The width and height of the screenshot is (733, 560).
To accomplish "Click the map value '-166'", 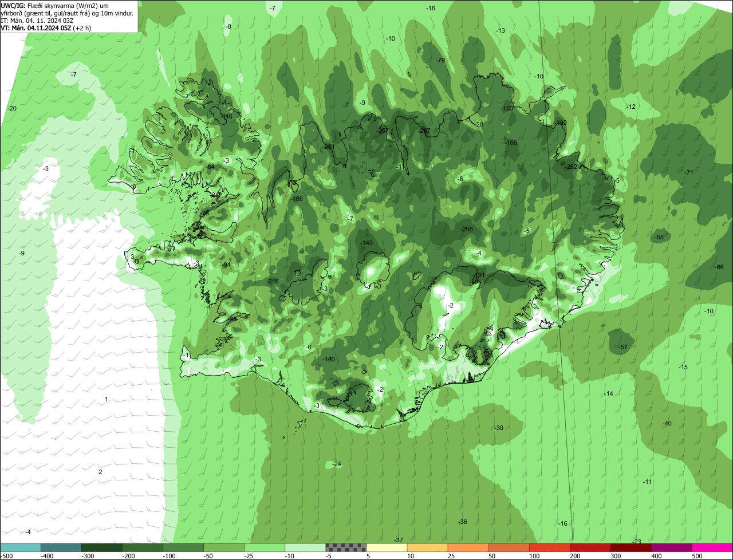I will (511, 143).
